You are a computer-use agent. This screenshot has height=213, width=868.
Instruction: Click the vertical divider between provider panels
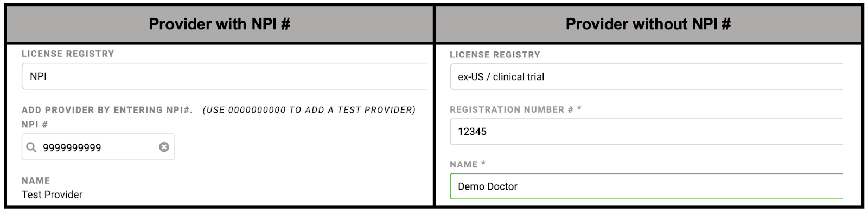point(434,106)
